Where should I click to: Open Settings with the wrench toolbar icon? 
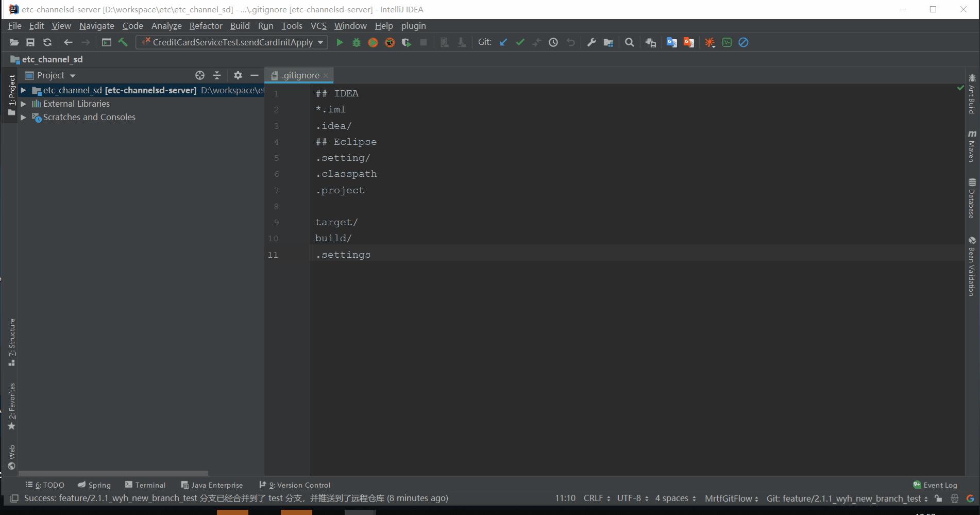592,42
